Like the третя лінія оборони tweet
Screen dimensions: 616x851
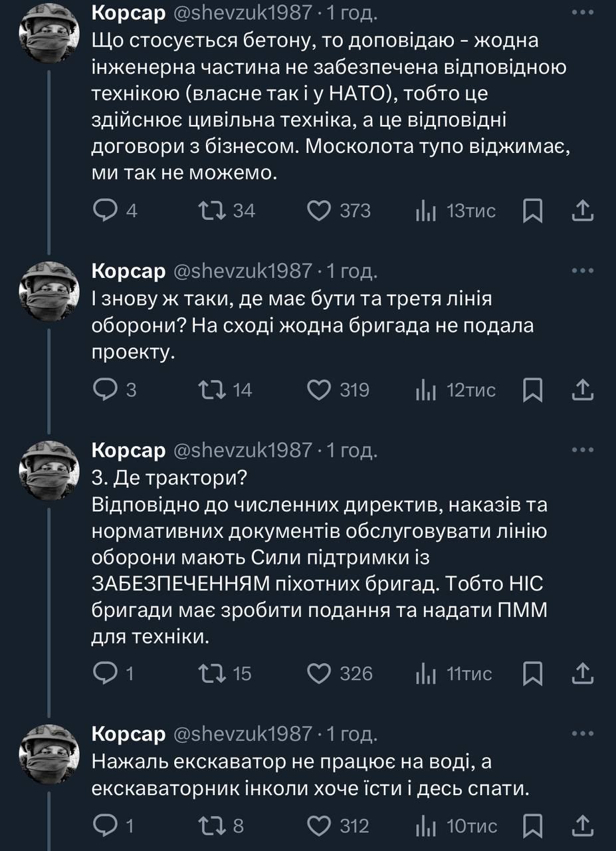(320, 390)
